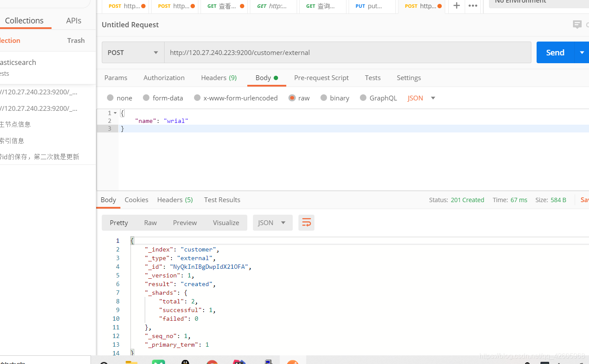Open the Test Results tab
Screen dimensions: 589x364
click(x=222, y=200)
